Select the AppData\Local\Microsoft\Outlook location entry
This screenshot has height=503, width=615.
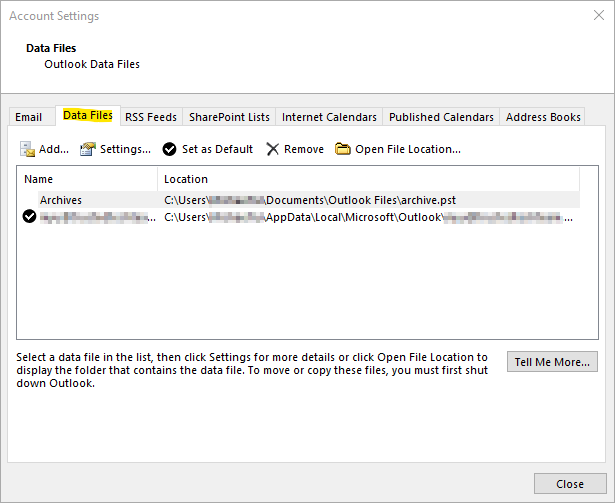(x=368, y=217)
